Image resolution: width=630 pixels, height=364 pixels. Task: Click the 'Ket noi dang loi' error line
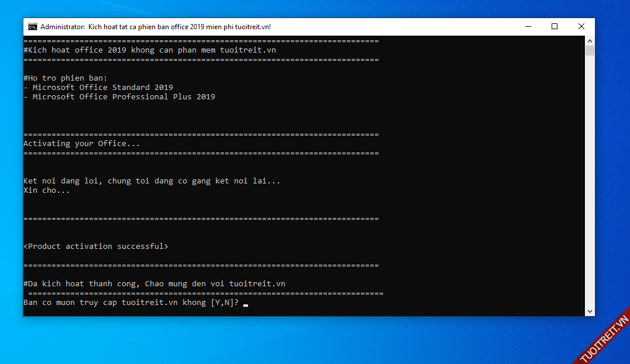click(152, 181)
